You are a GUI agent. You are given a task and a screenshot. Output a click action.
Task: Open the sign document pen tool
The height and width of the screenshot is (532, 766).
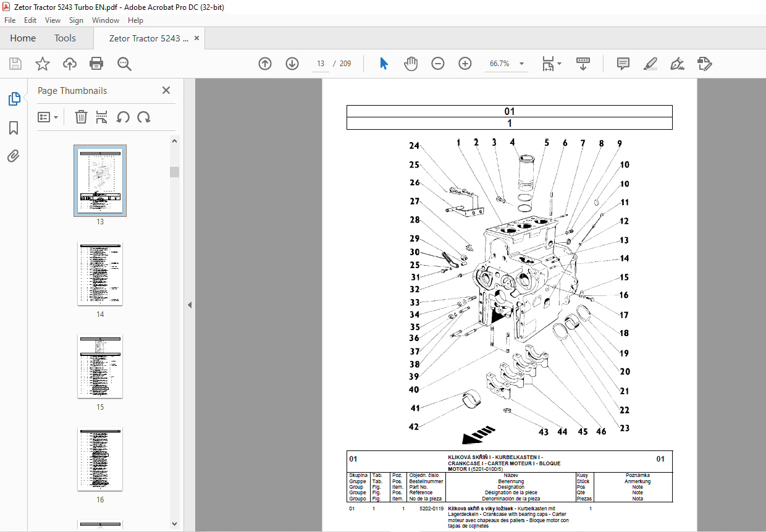tap(677, 64)
